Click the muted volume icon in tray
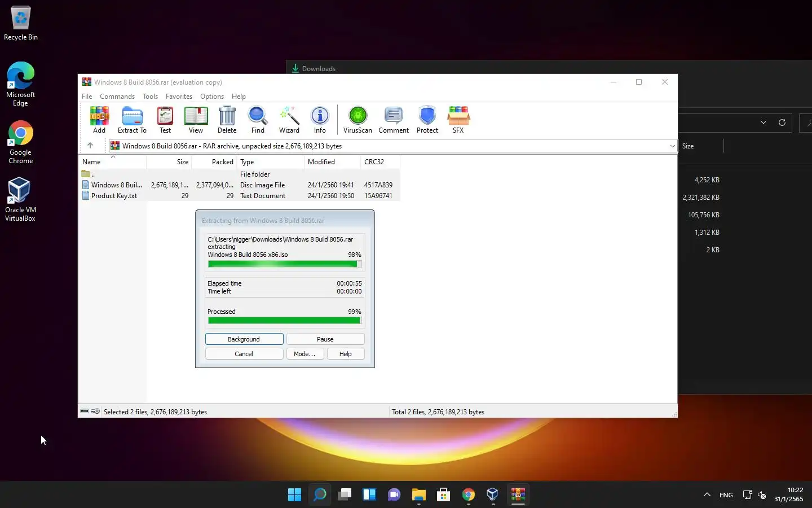812x508 pixels. click(x=762, y=495)
